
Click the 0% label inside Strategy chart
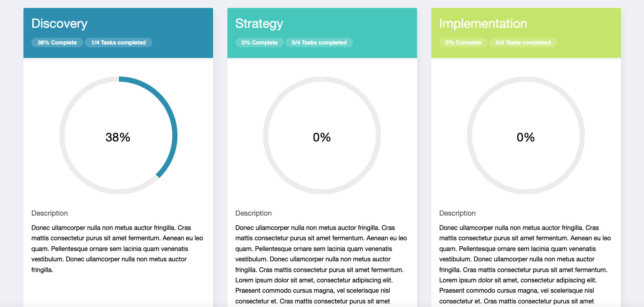pyautogui.click(x=322, y=137)
